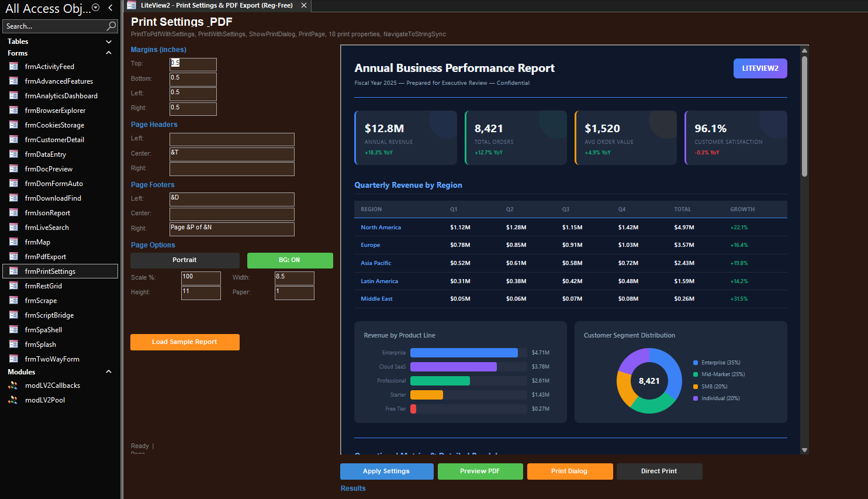This screenshot has width=868, height=499.
Task: Close the LiteView2 Print Settings tab
Action: coord(304,5)
